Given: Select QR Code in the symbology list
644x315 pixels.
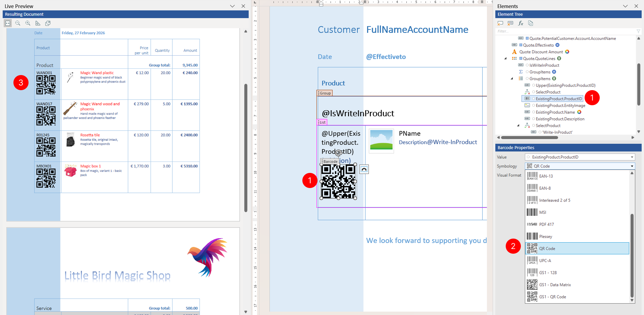Looking at the screenshot, I should (577, 248).
